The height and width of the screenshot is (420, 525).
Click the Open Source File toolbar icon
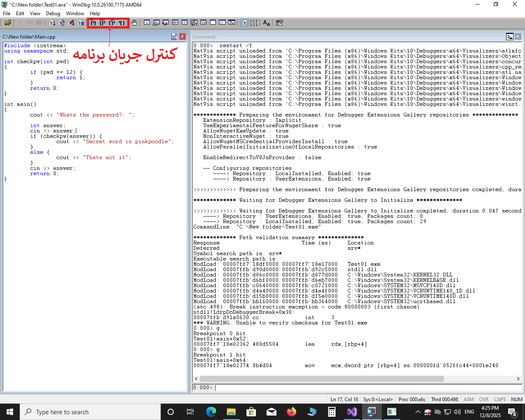coord(8,23)
